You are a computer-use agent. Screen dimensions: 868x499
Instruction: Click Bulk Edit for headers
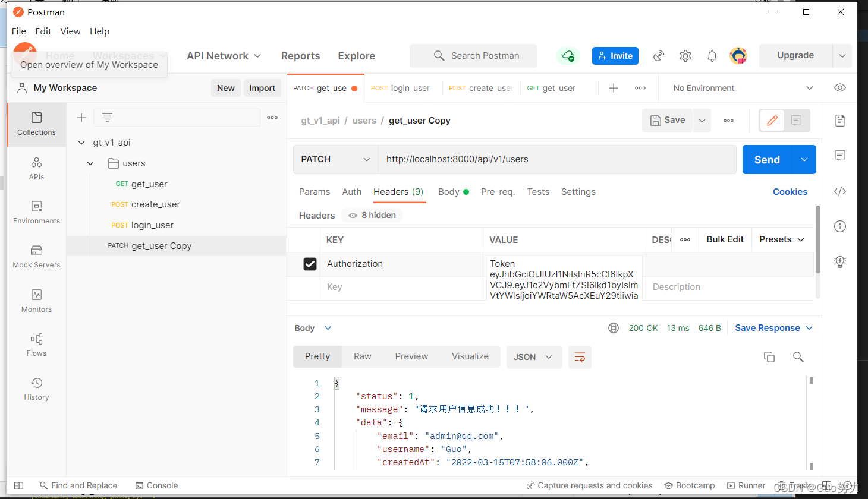[x=725, y=239]
